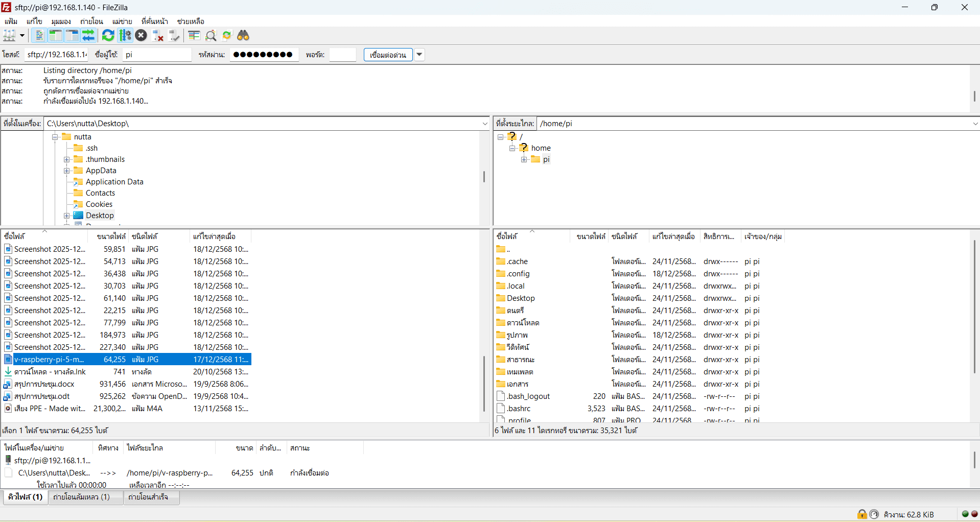
Task: Select the สรุปการประชุม.docx file icon
Action: click(x=8, y=384)
